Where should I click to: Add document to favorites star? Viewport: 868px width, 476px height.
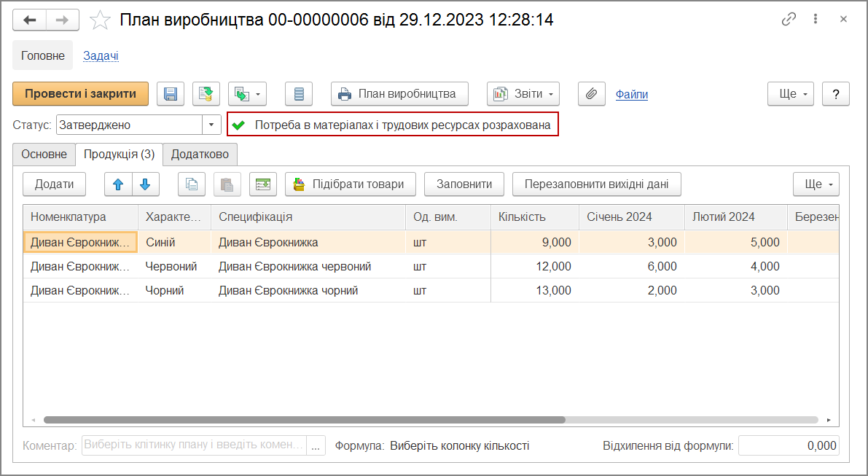[x=99, y=20]
